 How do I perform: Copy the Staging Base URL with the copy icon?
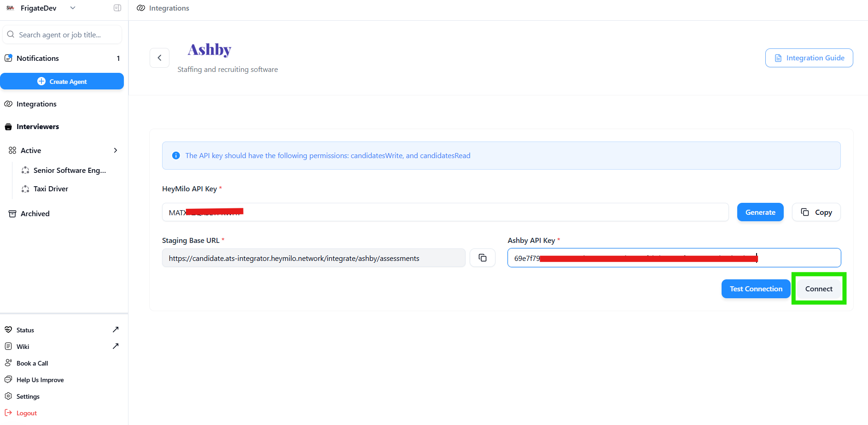482,258
